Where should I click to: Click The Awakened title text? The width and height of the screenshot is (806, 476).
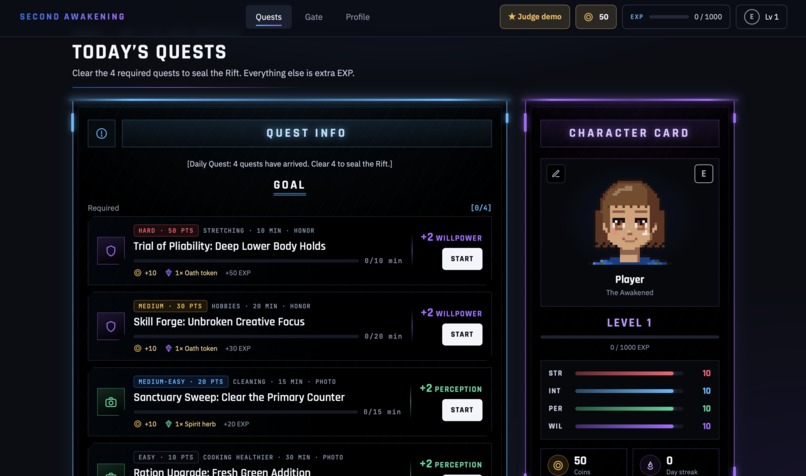pos(629,293)
